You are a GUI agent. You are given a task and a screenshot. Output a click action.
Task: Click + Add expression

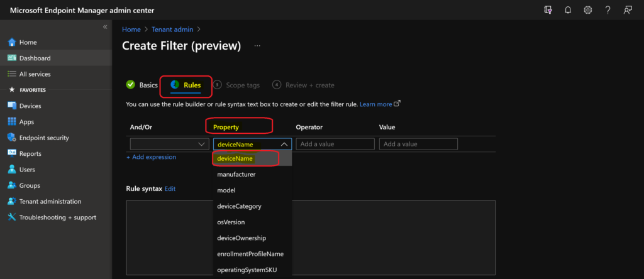pyautogui.click(x=151, y=157)
